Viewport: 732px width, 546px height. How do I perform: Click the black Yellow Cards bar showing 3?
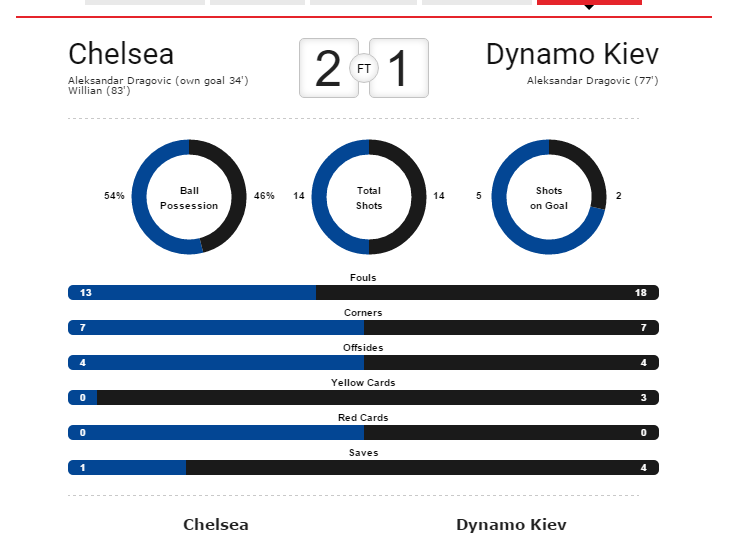(x=378, y=398)
